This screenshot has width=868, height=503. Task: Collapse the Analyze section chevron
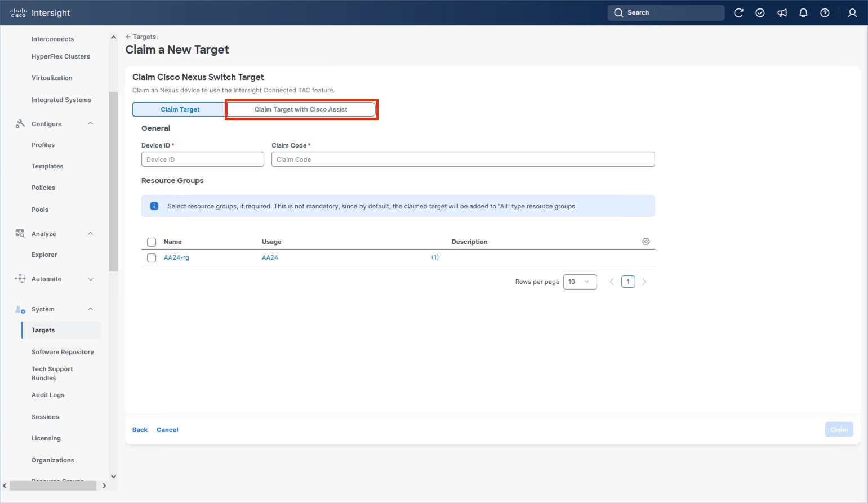(91, 233)
